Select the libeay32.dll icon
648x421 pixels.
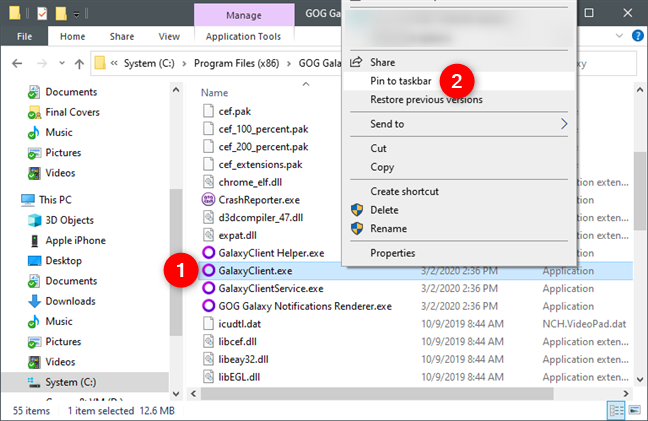[x=208, y=359]
